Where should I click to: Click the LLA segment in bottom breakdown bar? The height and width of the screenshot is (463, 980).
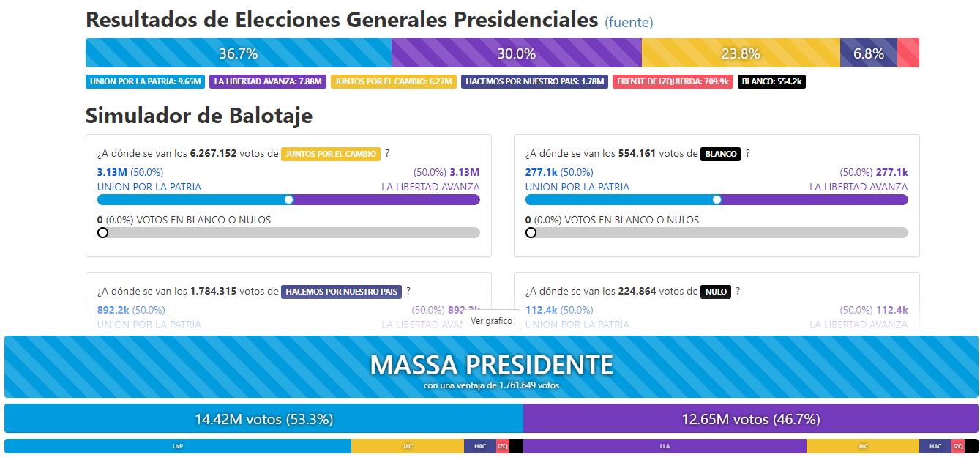[665, 445]
